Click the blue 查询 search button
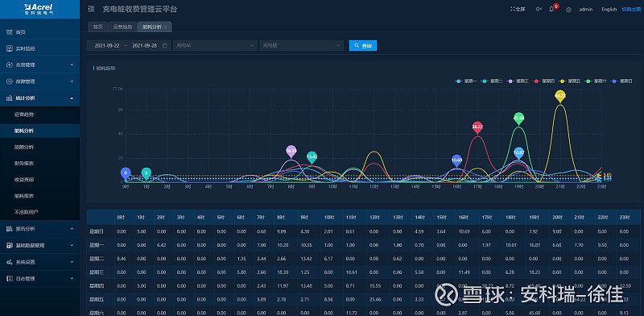Image resolution: width=644 pixels, height=316 pixels. (x=363, y=46)
